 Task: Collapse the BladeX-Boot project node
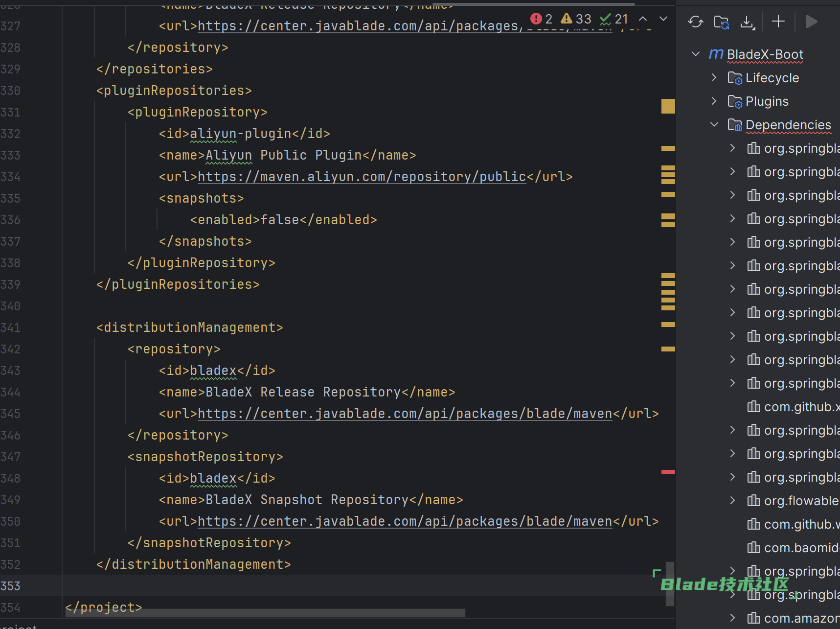pos(696,54)
